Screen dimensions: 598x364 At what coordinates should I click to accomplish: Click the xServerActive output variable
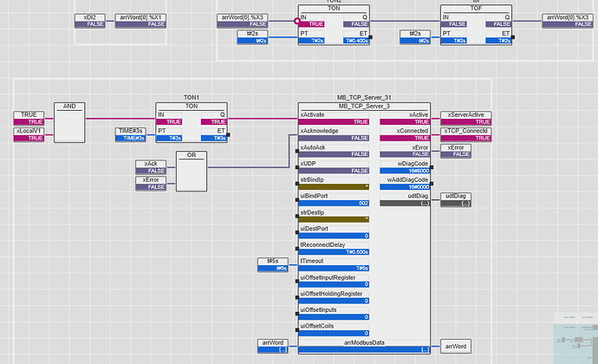click(x=465, y=118)
